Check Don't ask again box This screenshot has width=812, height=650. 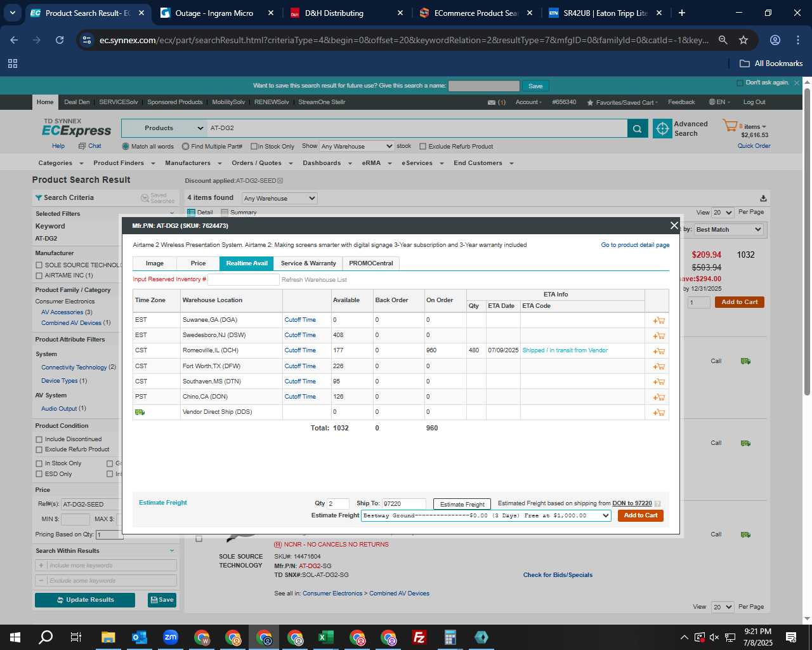740,83
